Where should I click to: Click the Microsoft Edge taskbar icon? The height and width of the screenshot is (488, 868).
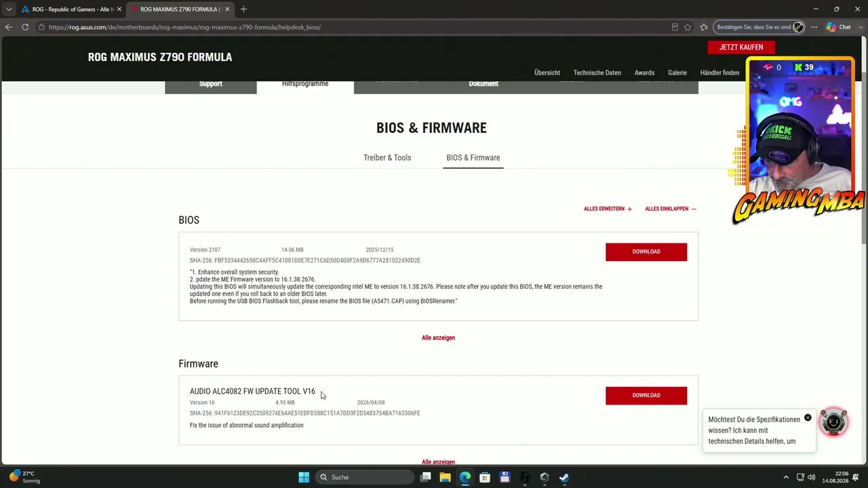tap(465, 477)
